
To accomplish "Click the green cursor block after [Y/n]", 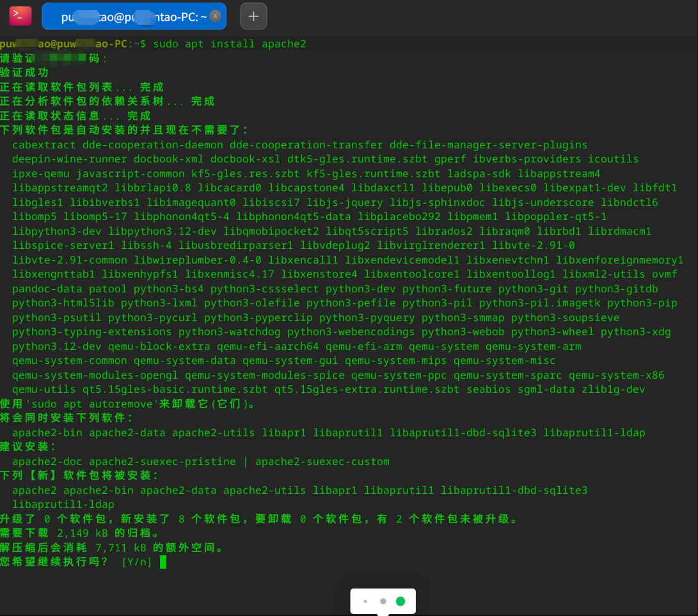I will tap(163, 562).
